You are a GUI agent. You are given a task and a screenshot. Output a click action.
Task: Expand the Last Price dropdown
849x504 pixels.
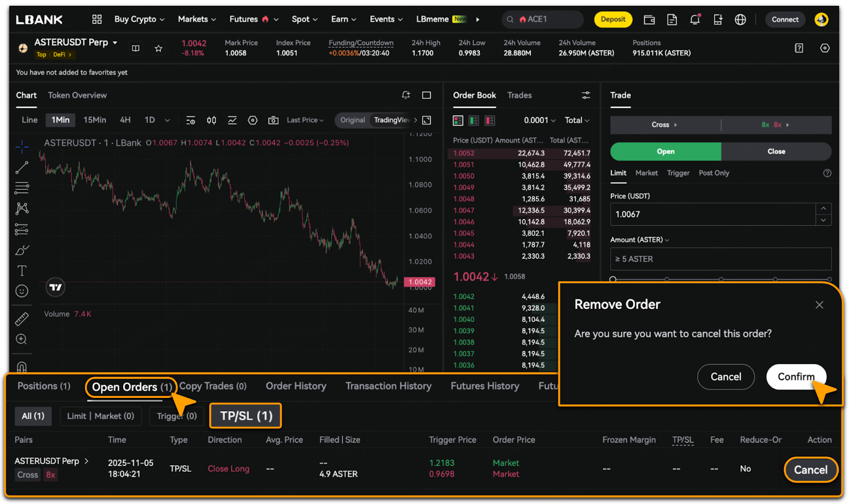[305, 120]
